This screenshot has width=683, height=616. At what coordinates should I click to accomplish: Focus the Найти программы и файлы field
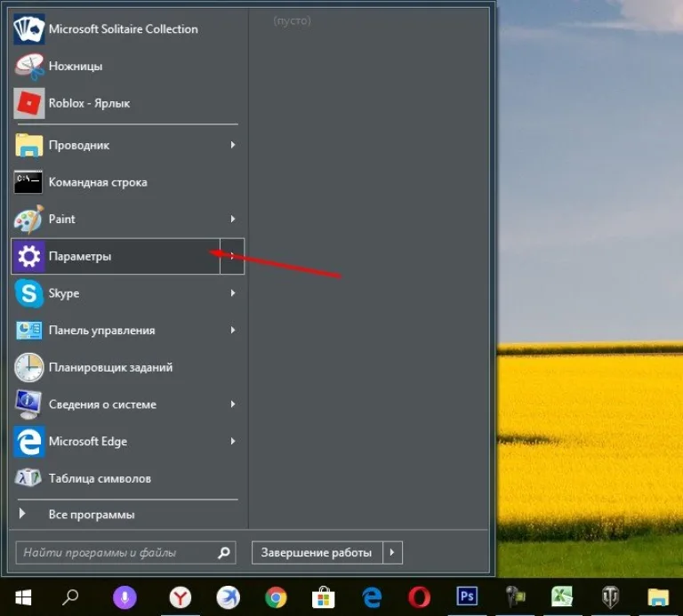[x=126, y=552]
